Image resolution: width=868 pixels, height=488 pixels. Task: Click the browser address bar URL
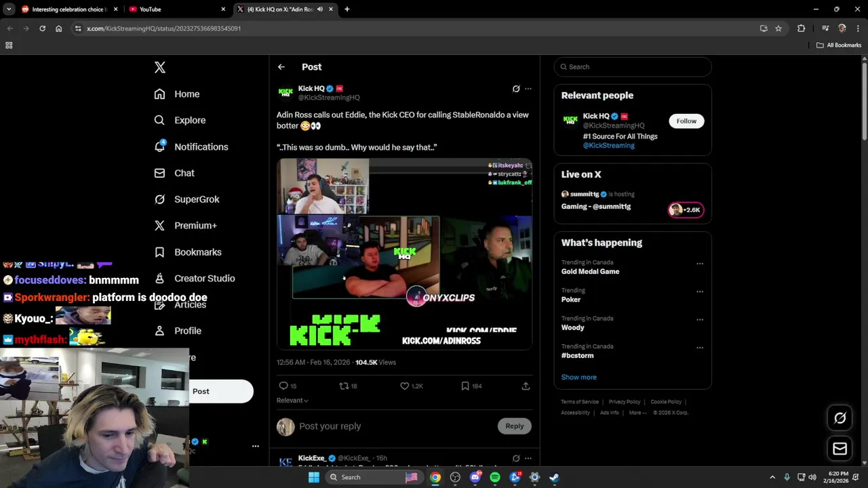click(x=163, y=28)
